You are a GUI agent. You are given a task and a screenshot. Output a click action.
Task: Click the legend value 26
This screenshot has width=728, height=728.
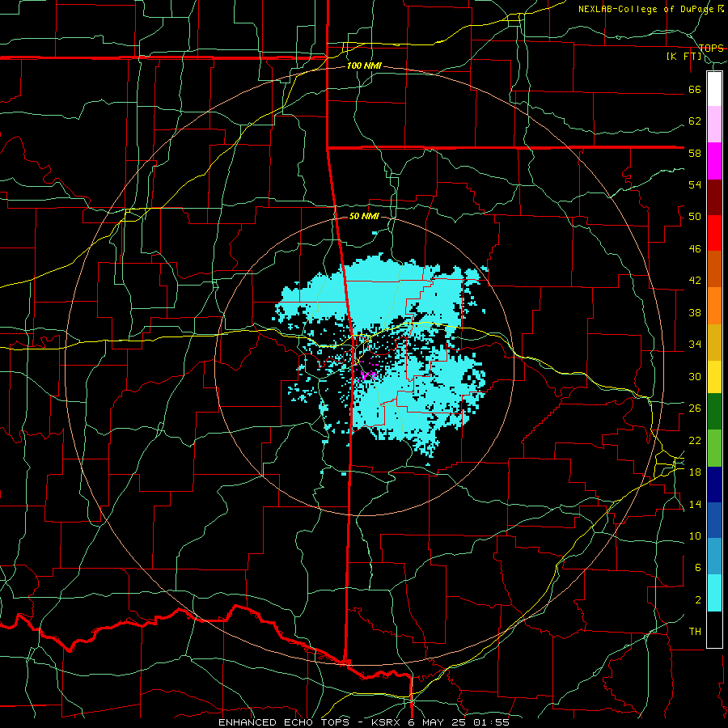click(695, 408)
